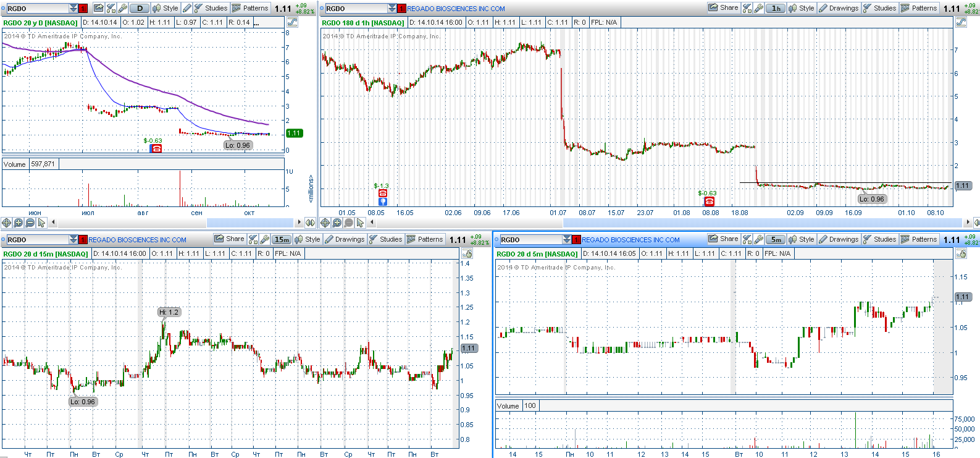
Task: Click the Drawings button on the 15m chart
Action: pyautogui.click(x=345, y=239)
